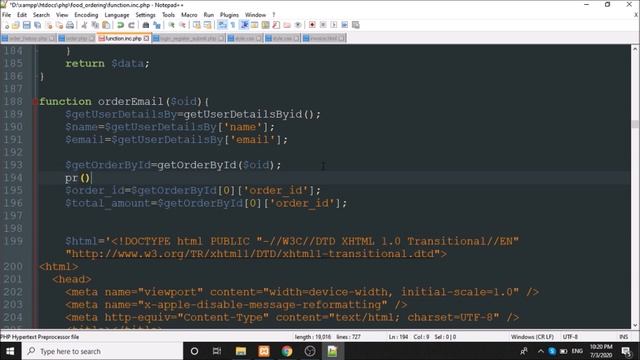Switch to the login_register_submit.php tab
The height and width of the screenshot is (360, 640).
(188, 38)
